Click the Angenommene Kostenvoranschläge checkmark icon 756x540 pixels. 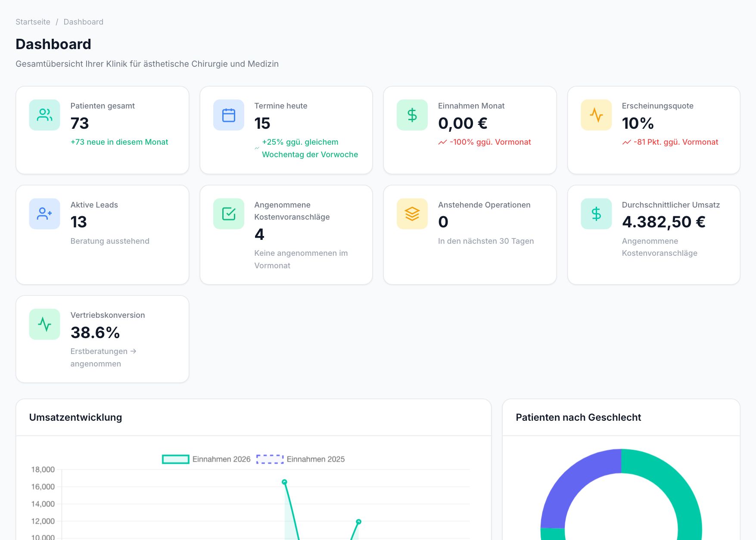[229, 214]
